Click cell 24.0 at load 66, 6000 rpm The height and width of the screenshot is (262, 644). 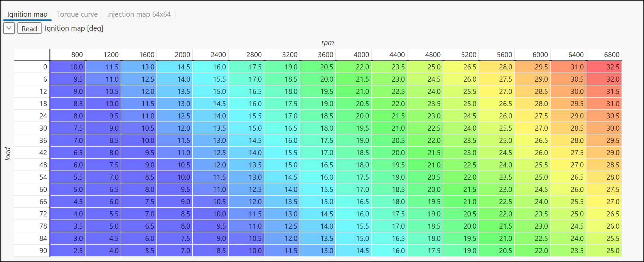point(533,202)
